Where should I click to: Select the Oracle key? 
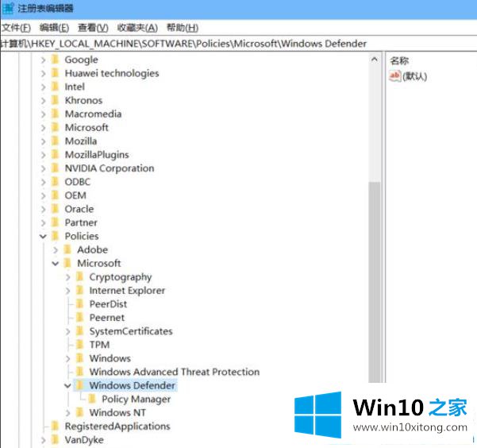(79, 209)
